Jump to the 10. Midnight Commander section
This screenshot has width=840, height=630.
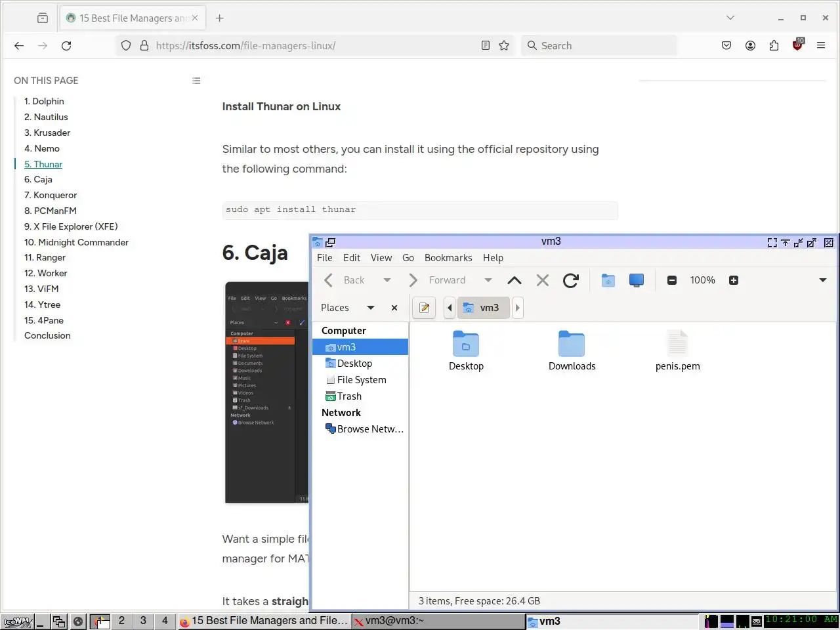pyautogui.click(x=76, y=242)
